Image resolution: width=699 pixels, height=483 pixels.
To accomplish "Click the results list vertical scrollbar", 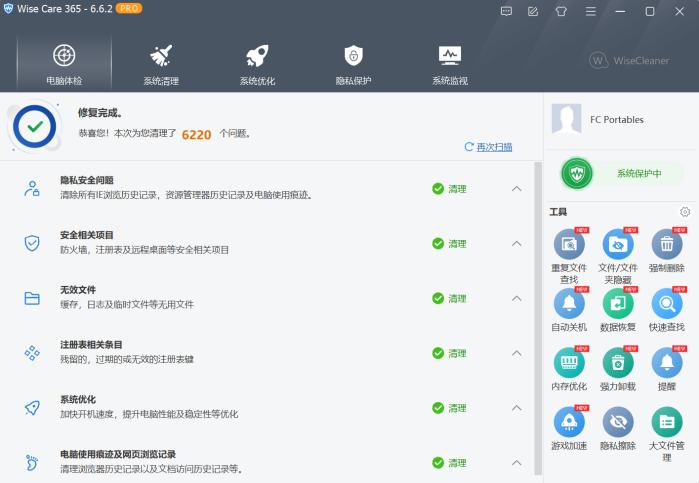I will tap(538, 319).
